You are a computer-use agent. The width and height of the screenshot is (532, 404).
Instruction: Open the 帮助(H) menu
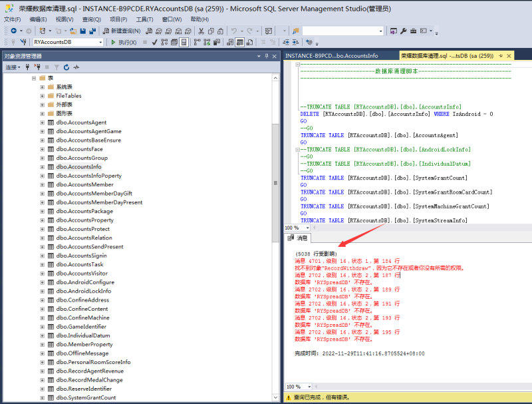click(x=199, y=19)
